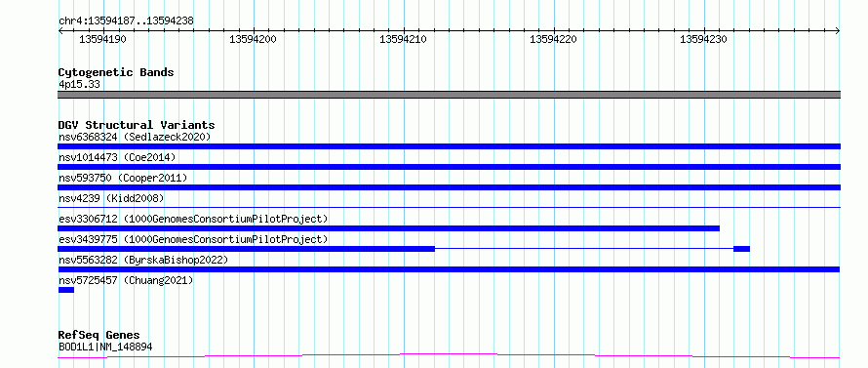Screen dimensions: 868x368
Task: Open variant nsv4239 (Kidd2008) label
Action: click(111, 198)
